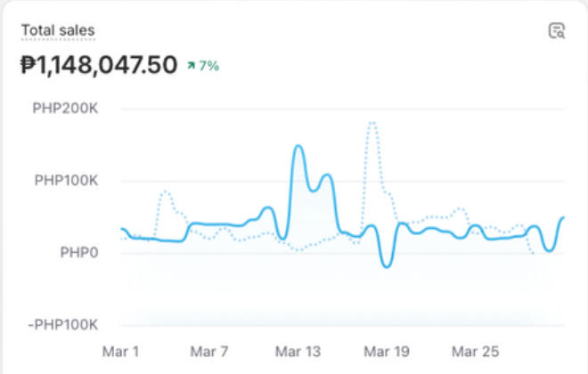Open the Total sales heading link
588x374 pixels.
click(x=58, y=30)
